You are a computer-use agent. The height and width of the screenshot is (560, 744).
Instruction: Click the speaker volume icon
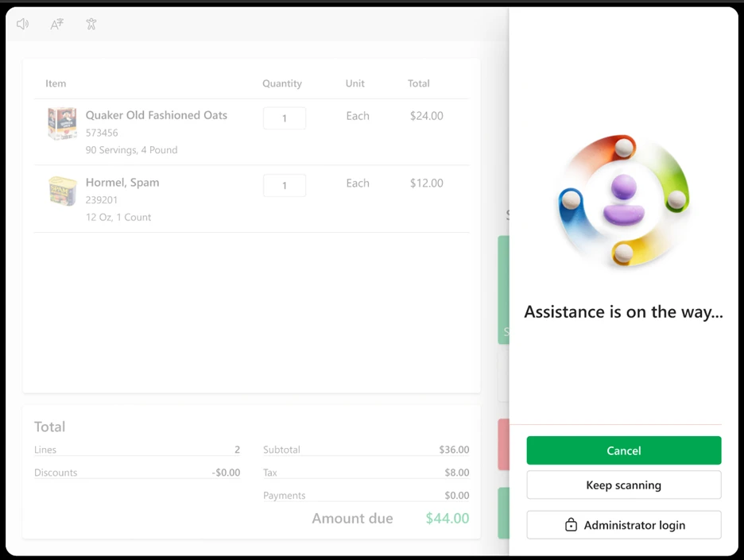pyautogui.click(x=22, y=24)
